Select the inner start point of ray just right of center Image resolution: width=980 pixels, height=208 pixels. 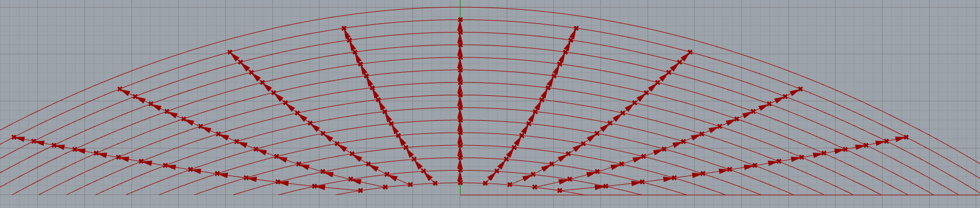click(485, 183)
